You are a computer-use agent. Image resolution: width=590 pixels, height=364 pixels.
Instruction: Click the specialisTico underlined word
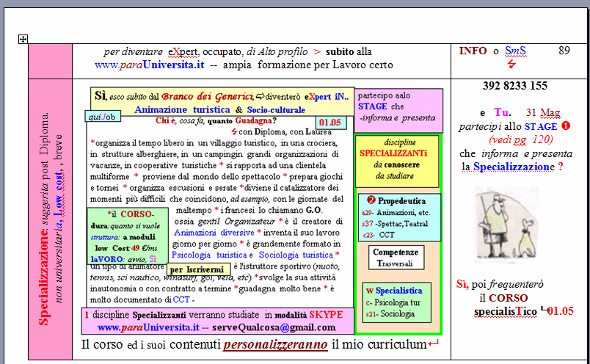(506, 312)
